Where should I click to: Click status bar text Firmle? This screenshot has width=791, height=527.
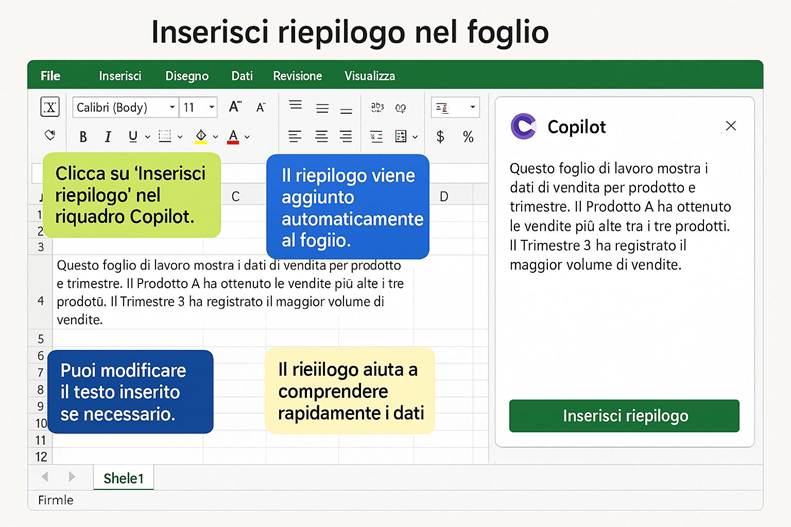coord(55,500)
